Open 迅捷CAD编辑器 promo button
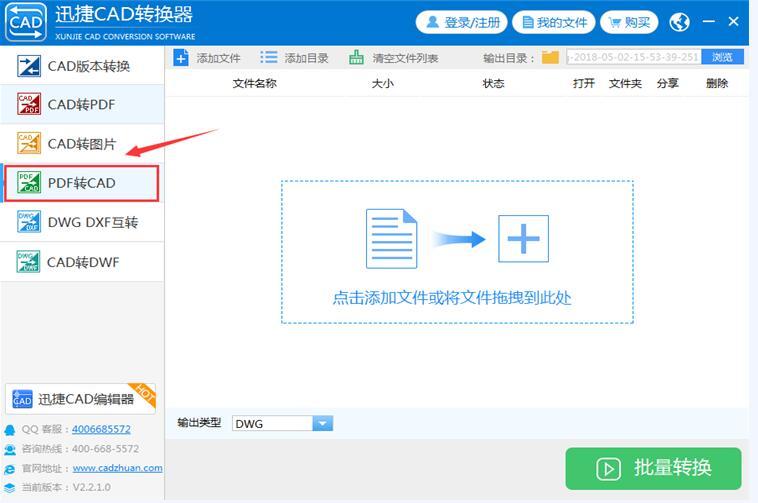This screenshot has height=503, width=758. (x=80, y=399)
